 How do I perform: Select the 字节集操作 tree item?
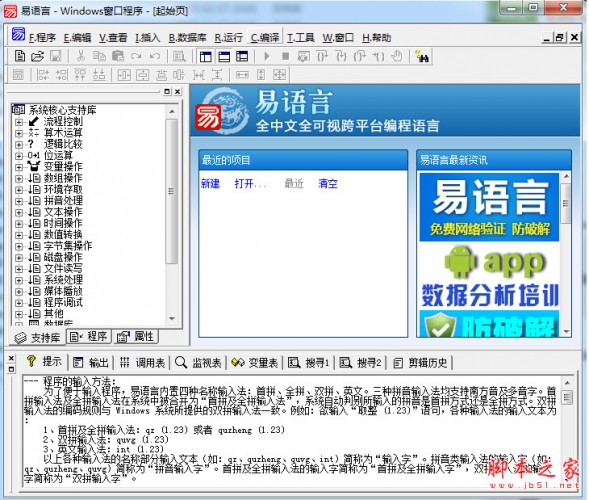click(x=68, y=246)
